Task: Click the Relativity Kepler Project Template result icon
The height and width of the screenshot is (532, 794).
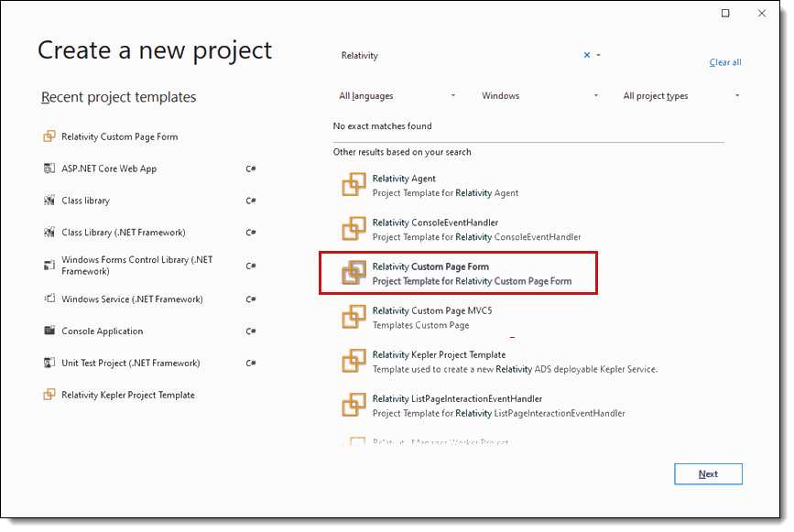Action: coord(353,361)
